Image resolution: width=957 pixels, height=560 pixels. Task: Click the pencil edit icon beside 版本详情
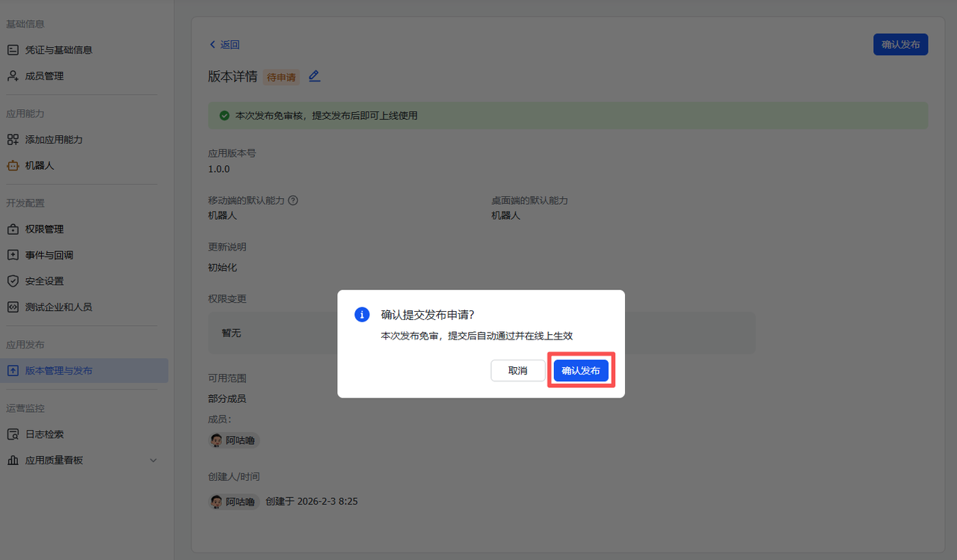314,76
